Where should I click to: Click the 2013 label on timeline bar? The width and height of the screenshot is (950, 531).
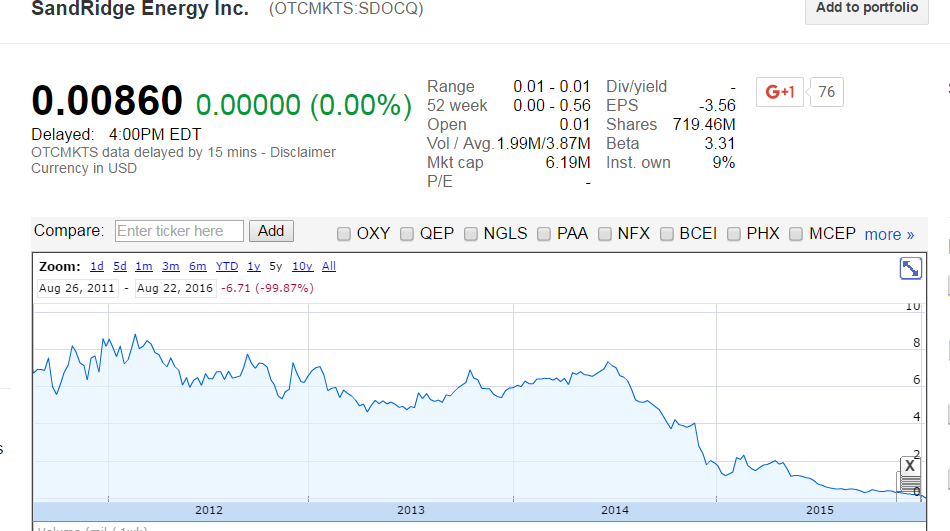pos(410,510)
